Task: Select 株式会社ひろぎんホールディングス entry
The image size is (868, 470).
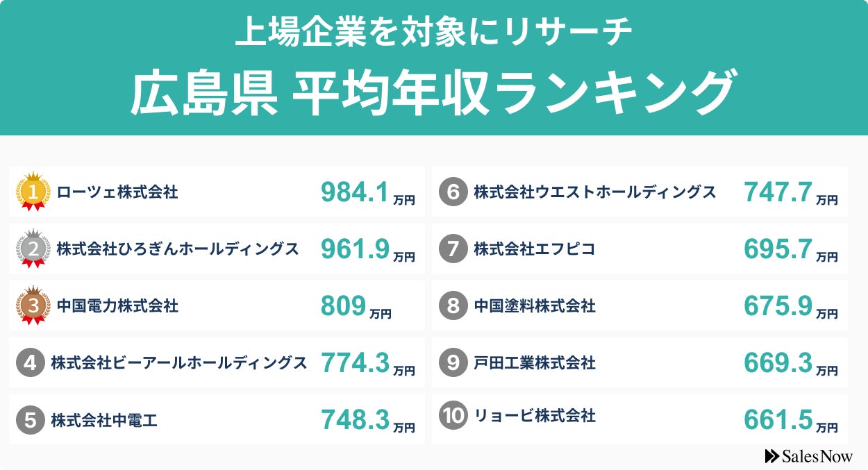Action: tap(178, 249)
